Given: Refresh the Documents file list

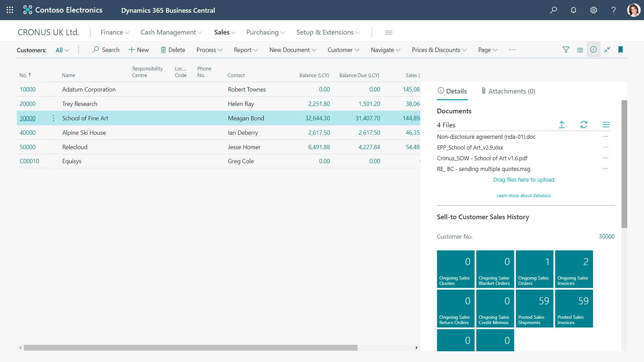Looking at the screenshot, I should coord(584,125).
